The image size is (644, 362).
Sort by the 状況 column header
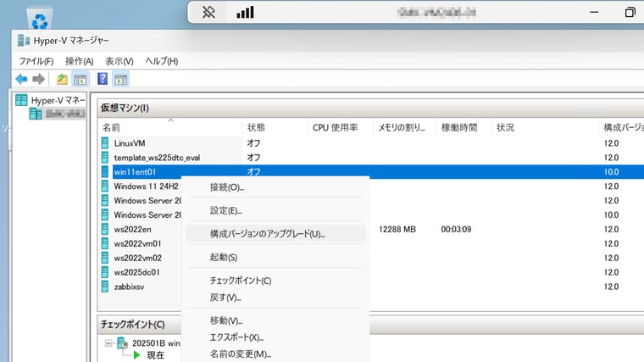coord(545,127)
